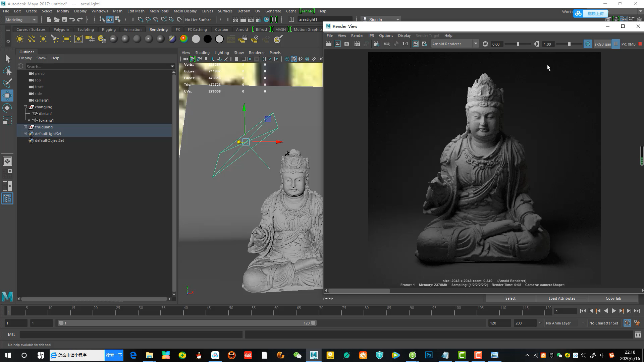Expand the zhuguang group in Outliner
This screenshot has width=644, height=362.
(x=25, y=127)
